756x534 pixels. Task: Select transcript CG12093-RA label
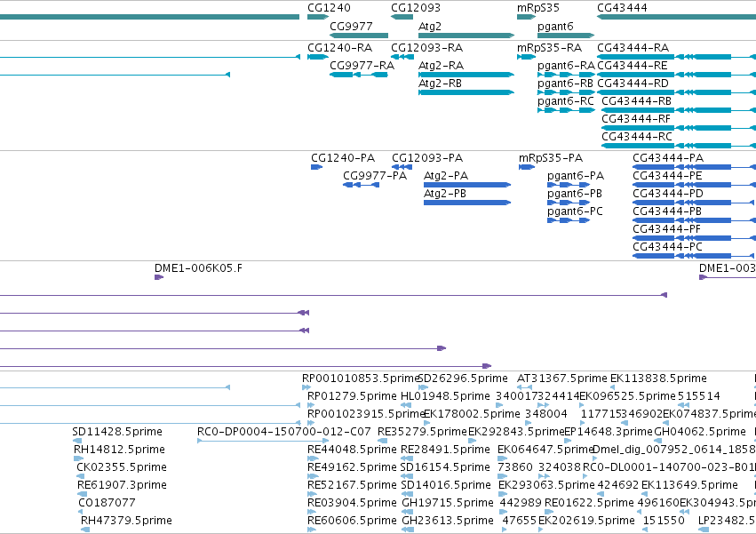point(426,48)
